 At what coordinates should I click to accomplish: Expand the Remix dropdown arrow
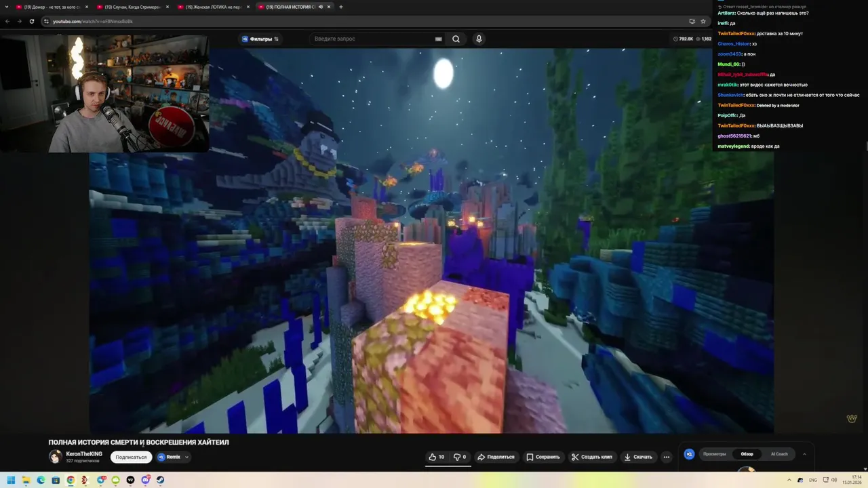(x=186, y=457)
